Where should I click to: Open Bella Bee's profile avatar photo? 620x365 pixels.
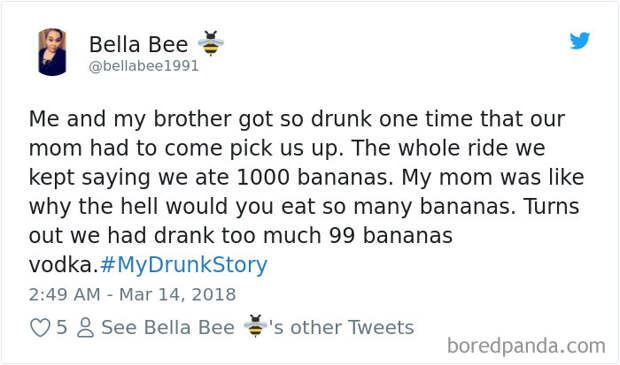coord(52,52)
